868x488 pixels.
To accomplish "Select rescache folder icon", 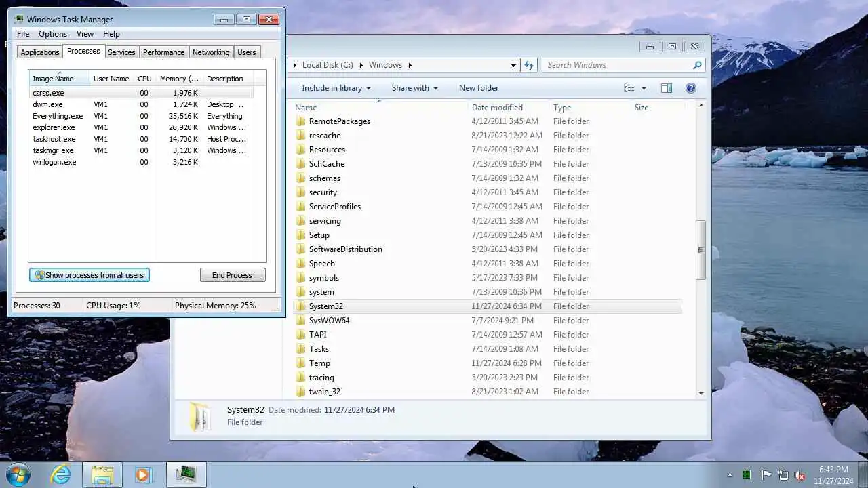I will pos(301,136).
